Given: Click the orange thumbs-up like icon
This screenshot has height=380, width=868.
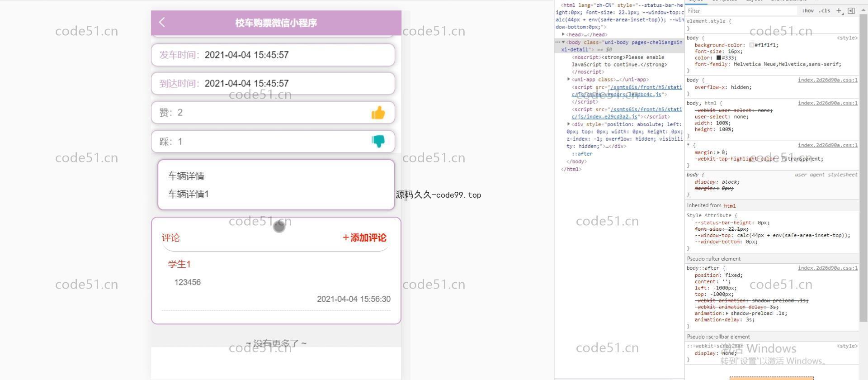Looking at the screenshot, I should [x=378, y=113].
